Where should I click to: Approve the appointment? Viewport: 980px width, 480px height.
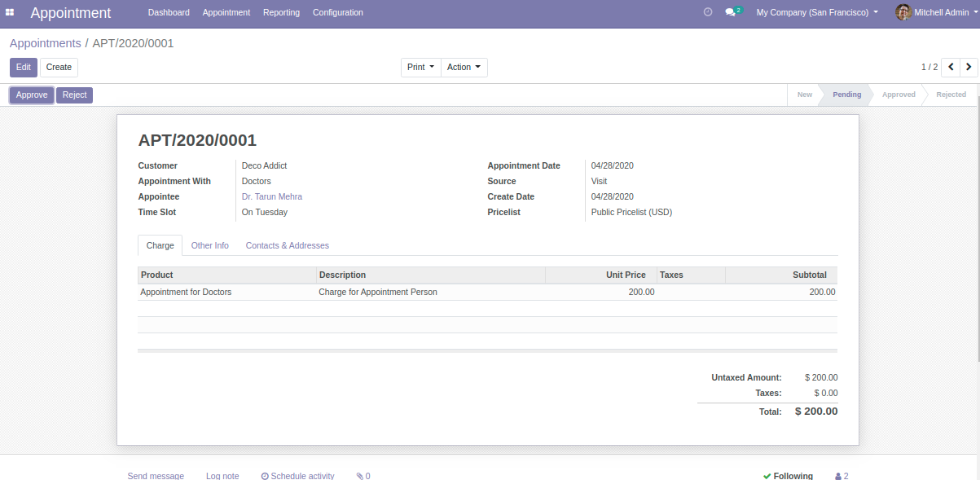(x=32, y=95)
